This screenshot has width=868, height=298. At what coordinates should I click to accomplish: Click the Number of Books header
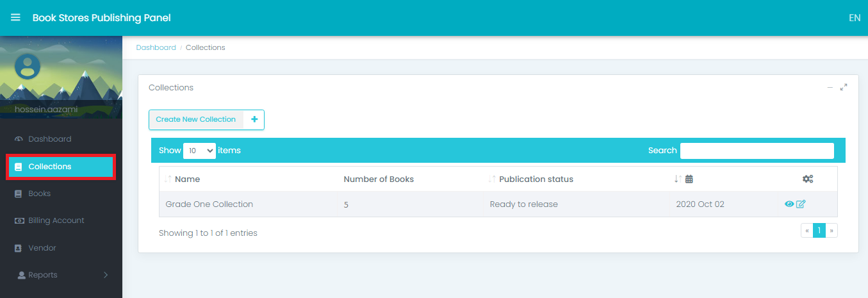(379, 179)
